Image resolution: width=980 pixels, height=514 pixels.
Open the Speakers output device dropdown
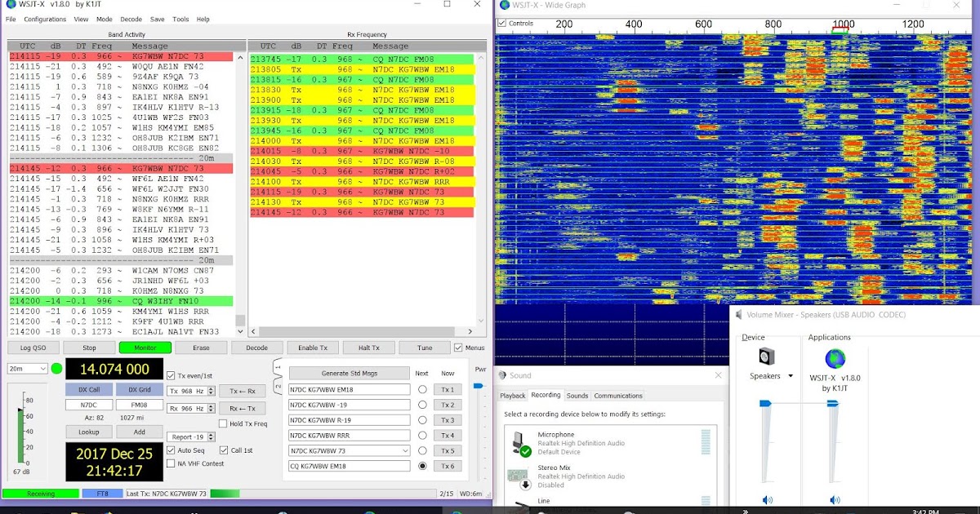tap(790, 376)
